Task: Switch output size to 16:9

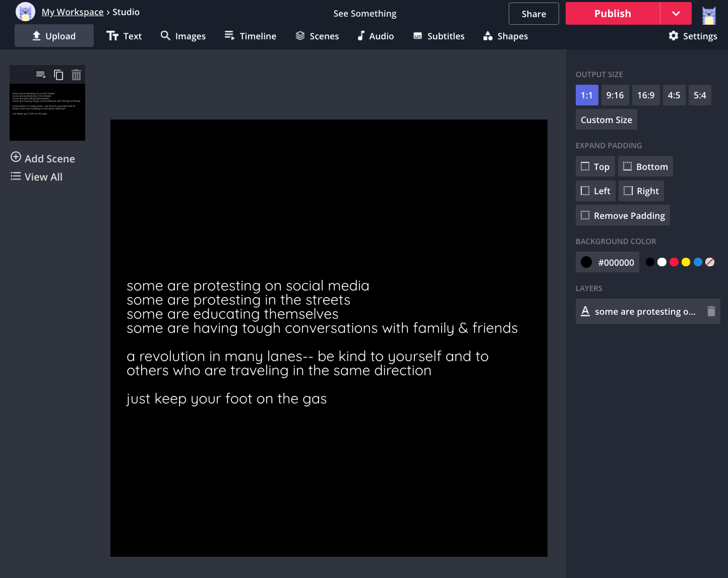Action: pos(645,95)
